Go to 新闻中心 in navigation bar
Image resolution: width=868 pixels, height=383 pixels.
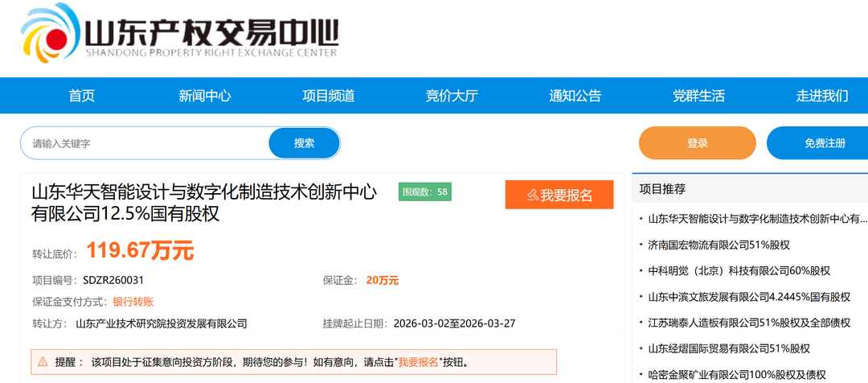204,96
